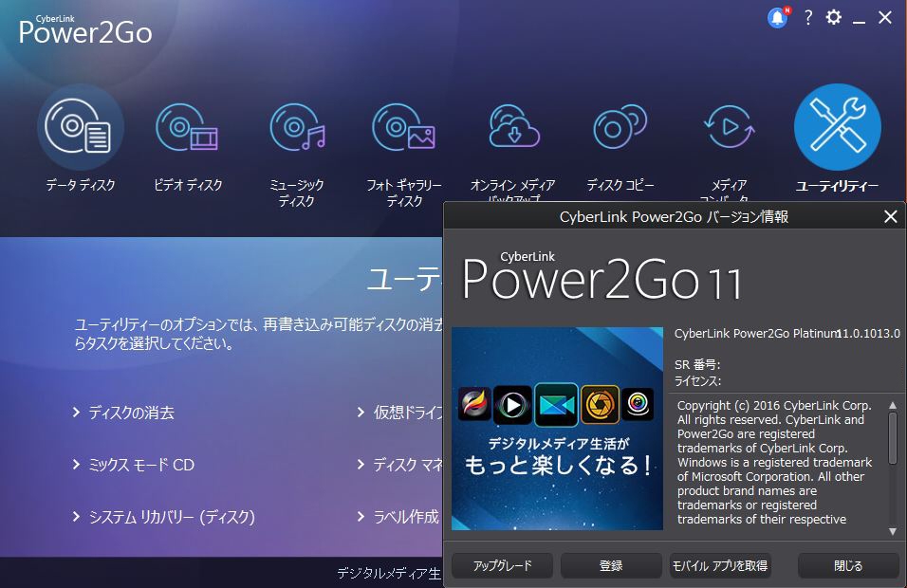907x588 pixels.
Task: Open ラベル作成 label creation task
Action: [406, 516]
